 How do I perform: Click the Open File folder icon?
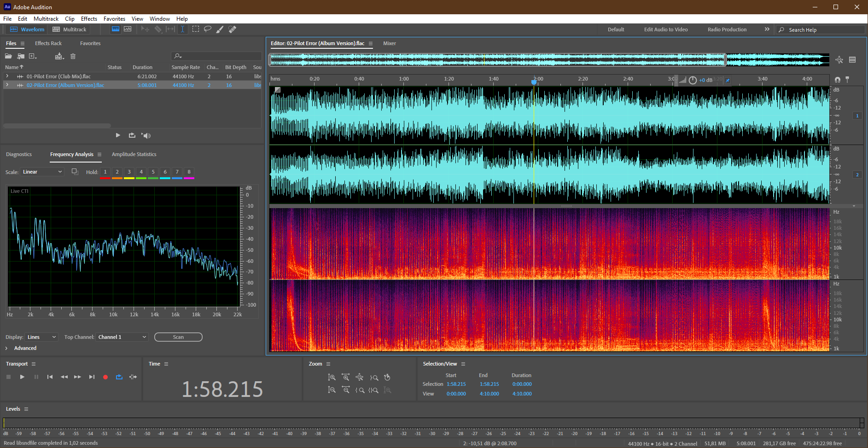pyautogui.click(x=8, y=56)
